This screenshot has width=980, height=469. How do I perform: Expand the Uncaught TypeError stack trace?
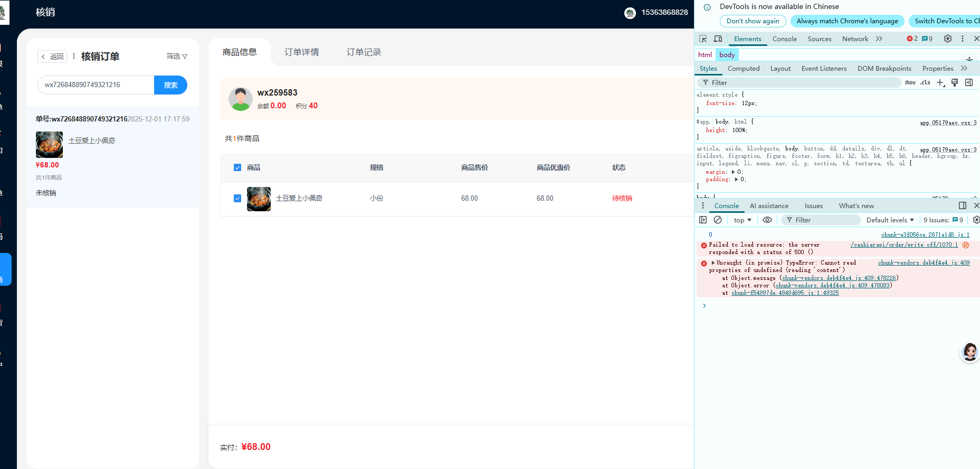click(x=713, y=262)
